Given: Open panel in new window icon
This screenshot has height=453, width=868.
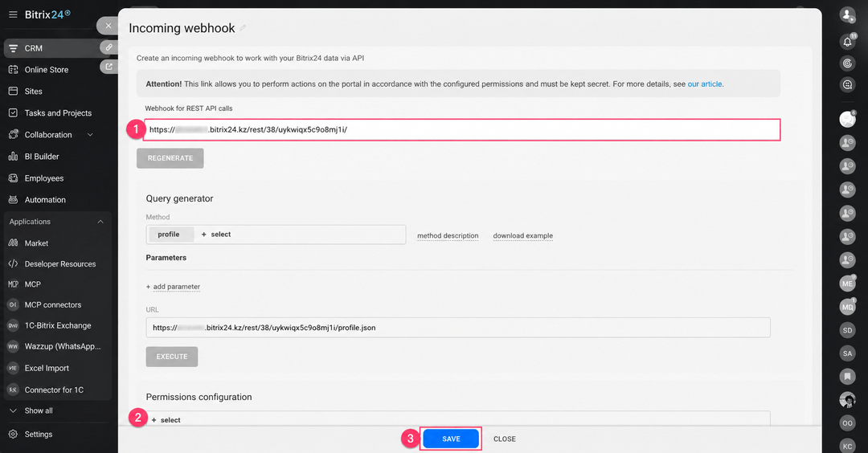Looking at the screenshot, I should tap(109, 67).
